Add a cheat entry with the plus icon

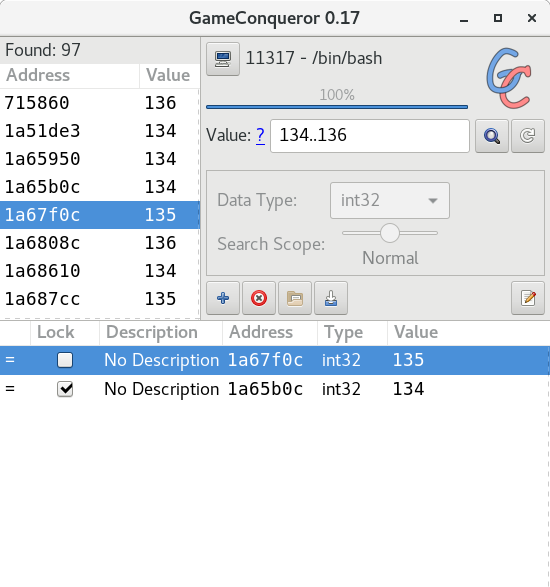point(223,298)
